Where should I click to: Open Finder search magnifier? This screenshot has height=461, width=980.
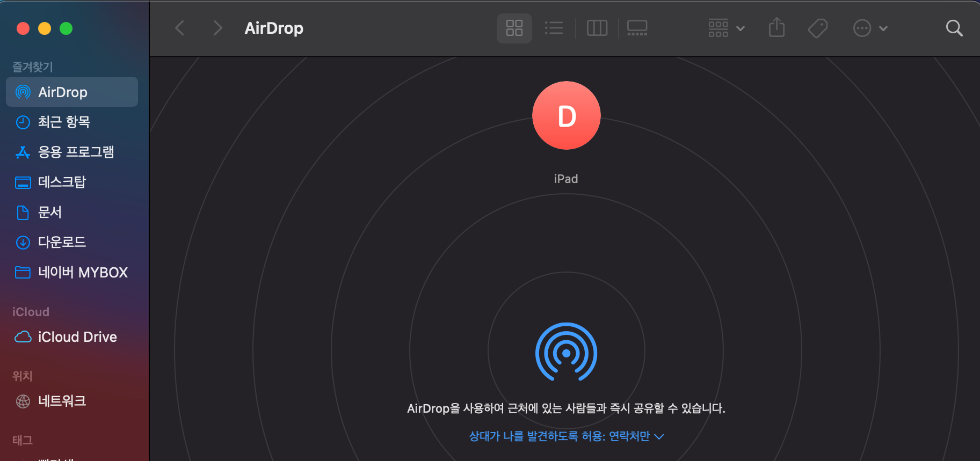954,28
